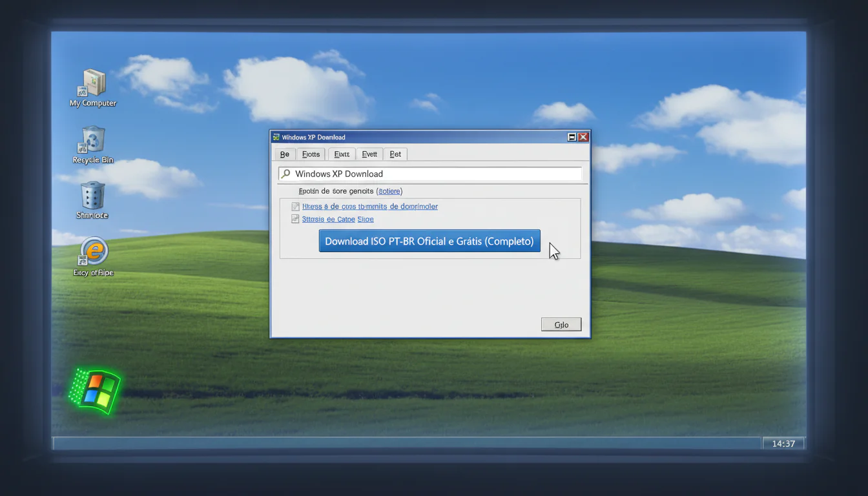This screenshot has width=868, height=496.
Task: Click the Cglo button
Action: point(561,324)
